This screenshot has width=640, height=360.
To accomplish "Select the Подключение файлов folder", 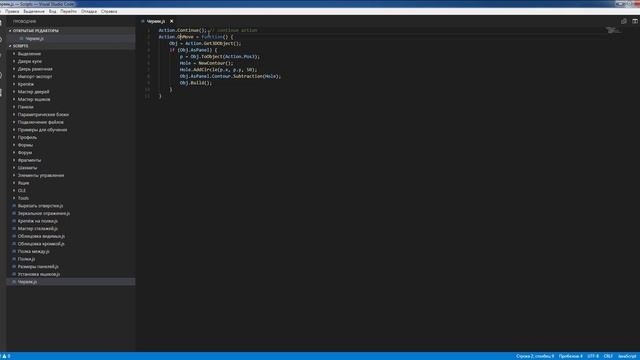I will pyautogui.click(x=41, y=122).
